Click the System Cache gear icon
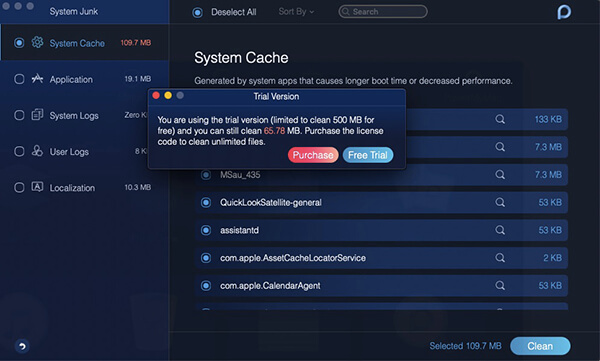This screenshot has height=361, width=600. pos(37,42)
